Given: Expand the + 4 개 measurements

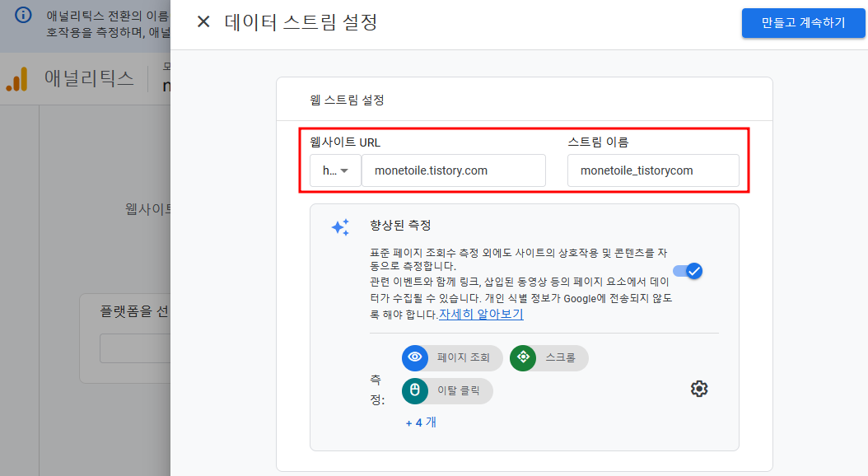Looking at the screenshot, I should (x=421, y=422).
